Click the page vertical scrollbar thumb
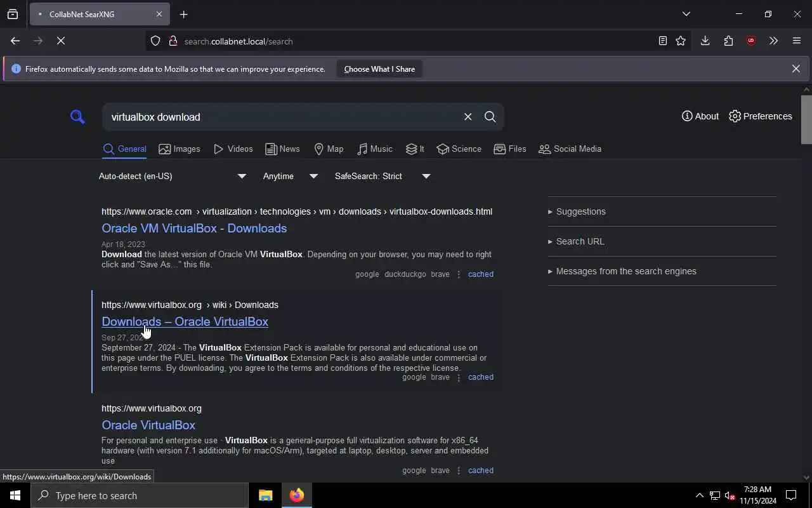Screen dimensions: 812x508 [806, 119]
